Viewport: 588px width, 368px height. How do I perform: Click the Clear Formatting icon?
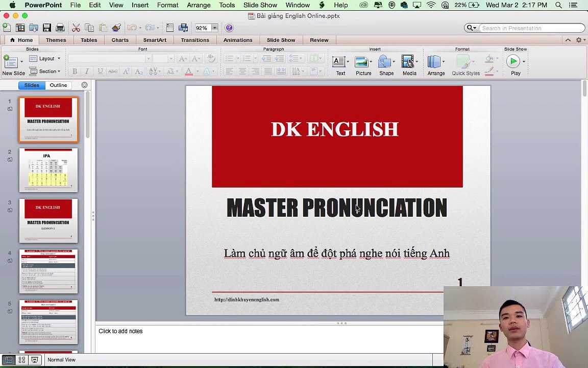point(211,58)
